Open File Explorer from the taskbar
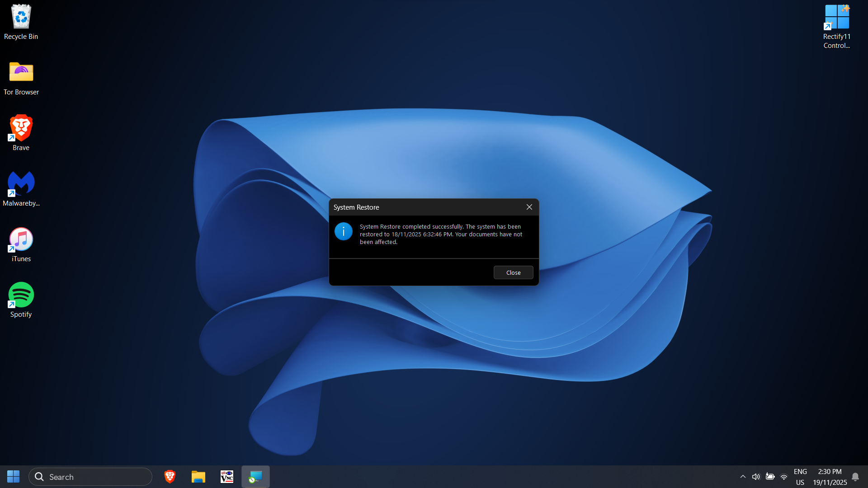 pyautogui.click(x=198, y=477)
